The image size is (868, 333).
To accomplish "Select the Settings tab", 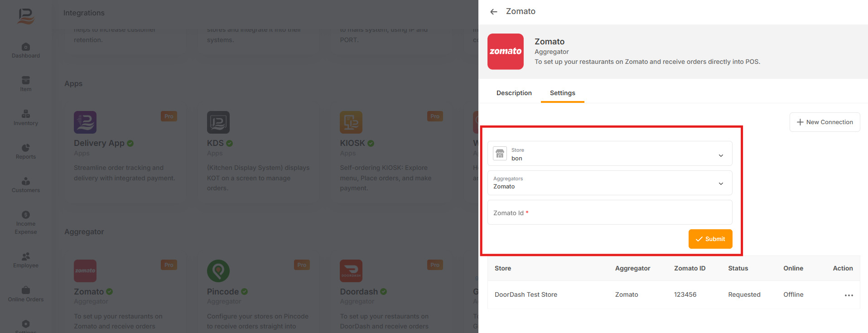I will point(563,93).
